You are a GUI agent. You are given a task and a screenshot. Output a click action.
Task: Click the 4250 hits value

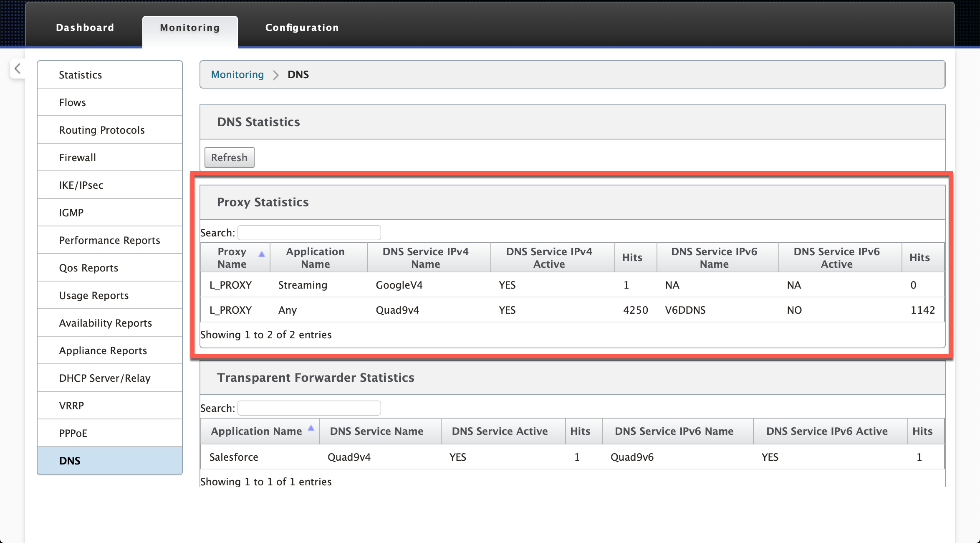(636, 310)
